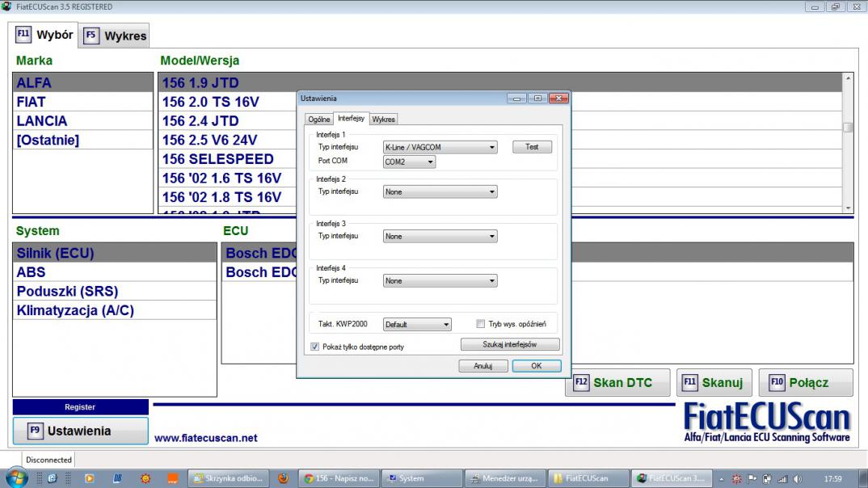Open the Port COM dropdown showing COM2
This screenshot has height=488, width=868.
(x=409, y=162)
